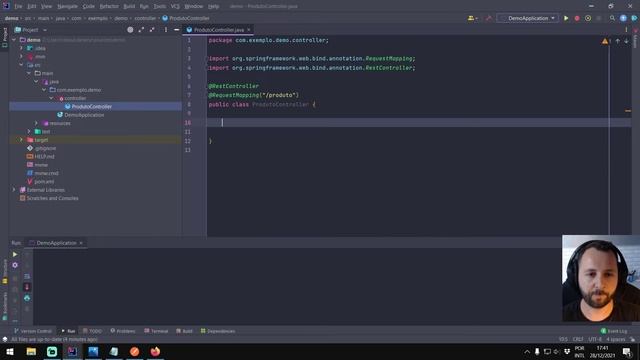Screen dimensions: 640x360
Task: Click scroll-to-end icon in Run console
Action: (x=27, y=287)
